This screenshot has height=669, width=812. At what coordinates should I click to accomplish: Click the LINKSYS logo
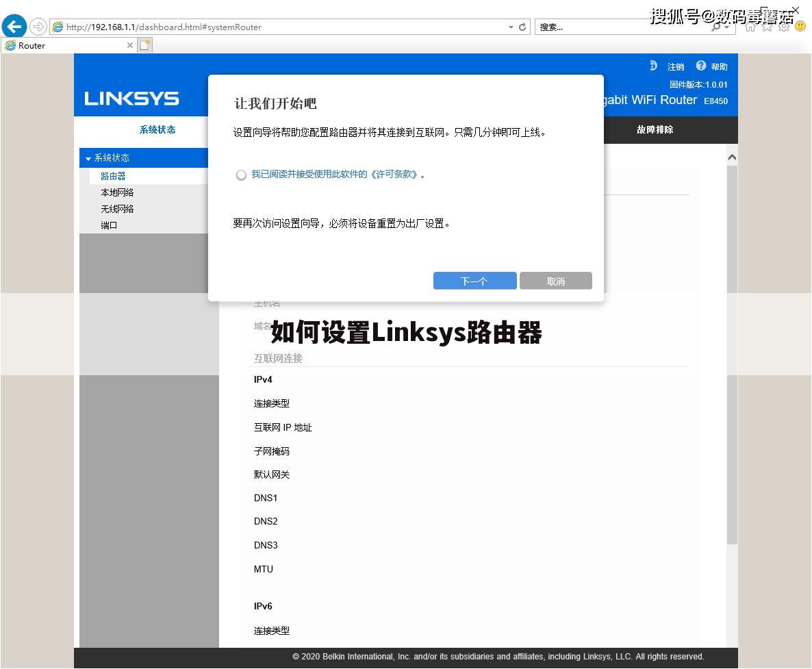tap(131, 98)
